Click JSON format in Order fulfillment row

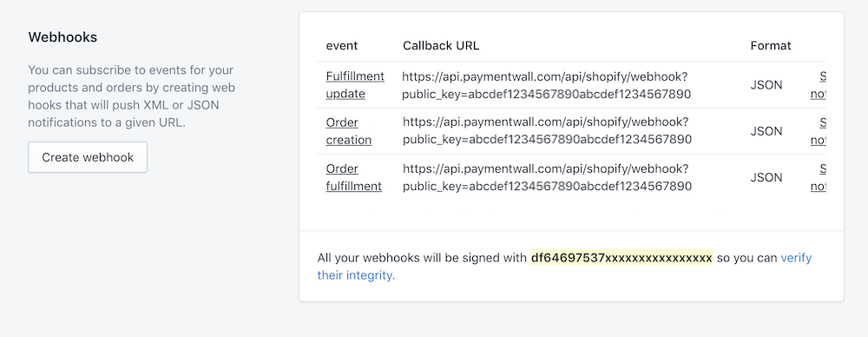[766, 178]
